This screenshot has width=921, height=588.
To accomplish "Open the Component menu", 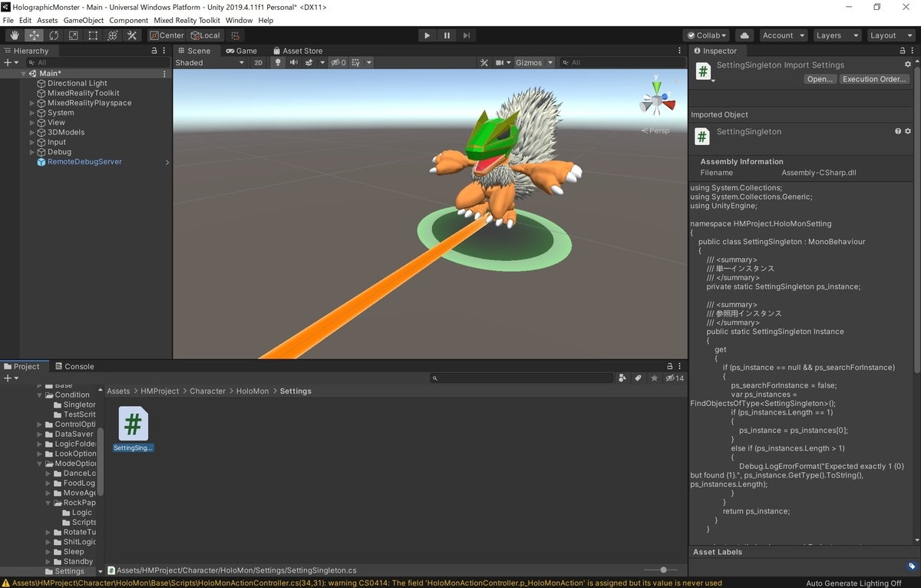I will tap(128, 21).
